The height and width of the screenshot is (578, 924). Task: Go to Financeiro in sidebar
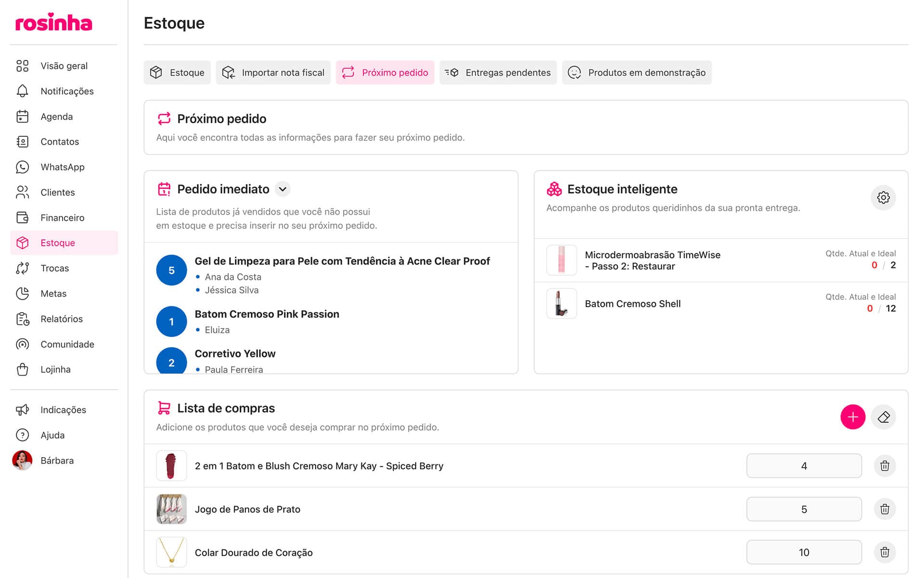62,218
